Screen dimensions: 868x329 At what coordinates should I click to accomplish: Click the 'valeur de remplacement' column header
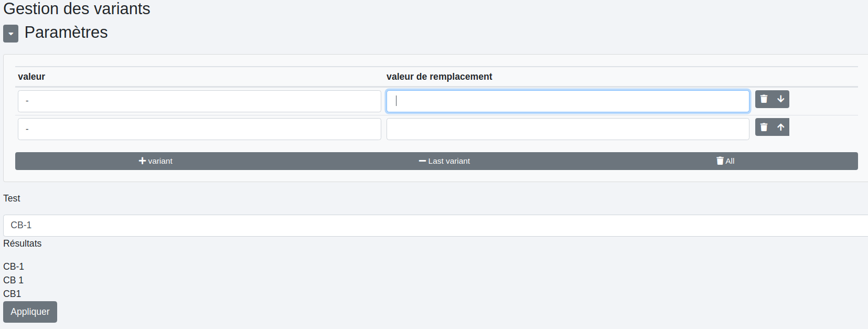click(x=439, y=77)
